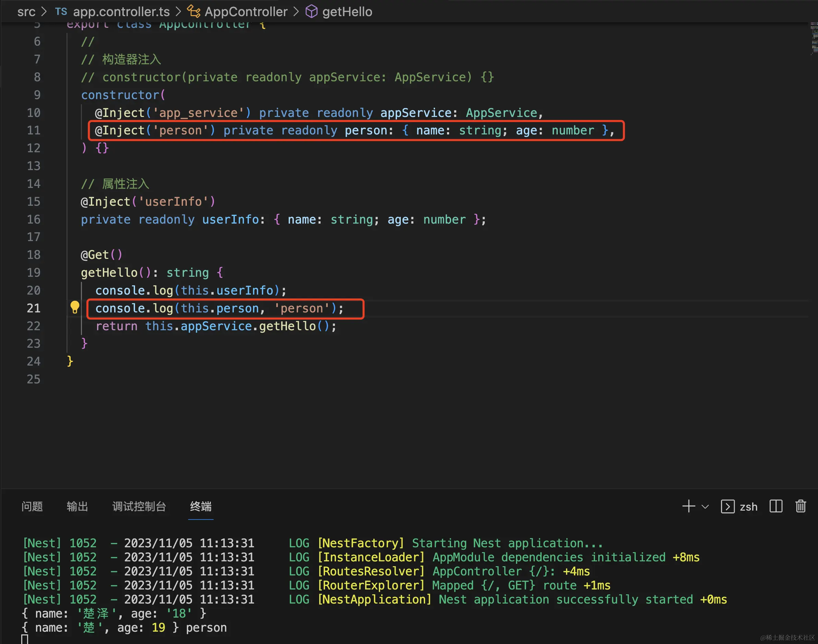
Task: Click line number 16 in the gutter
Action: 34,219
